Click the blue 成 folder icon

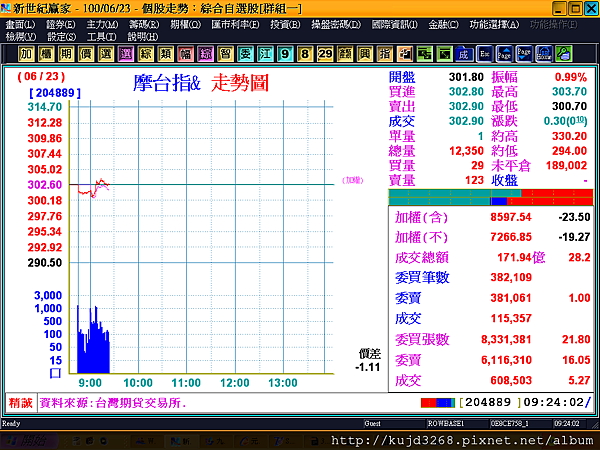tap(464, 54)
